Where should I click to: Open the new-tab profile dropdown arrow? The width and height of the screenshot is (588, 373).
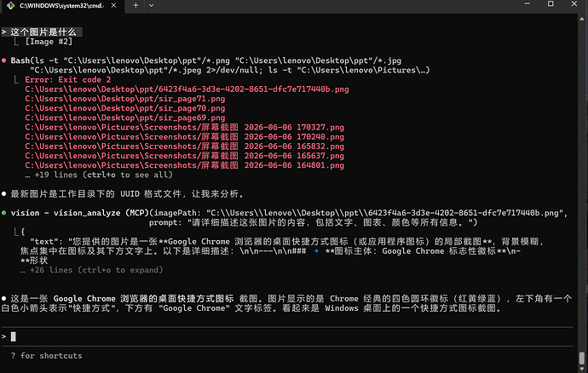pos(151,6)
